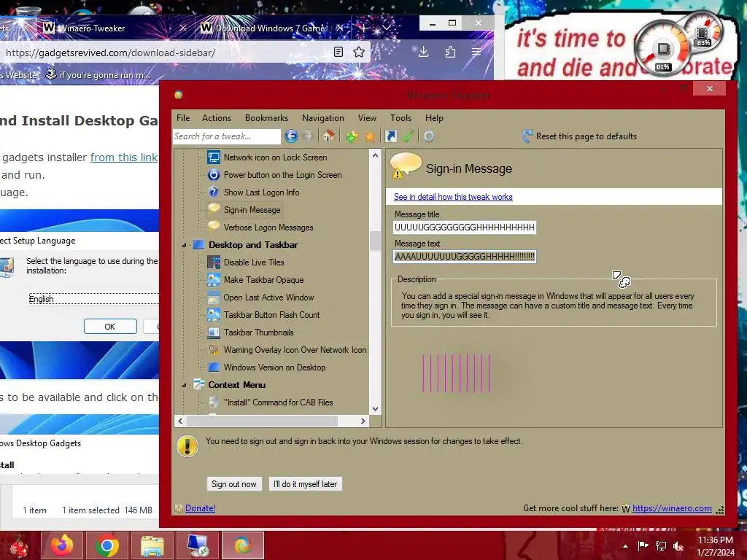
Task: Click the browser list-all-tabs chevron
Action: click(x=387, y=28)
